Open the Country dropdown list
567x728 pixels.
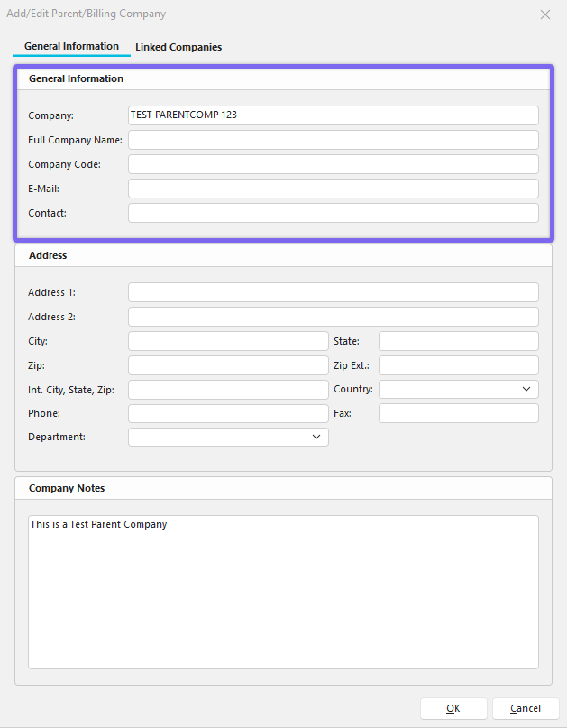coord(458,390)
